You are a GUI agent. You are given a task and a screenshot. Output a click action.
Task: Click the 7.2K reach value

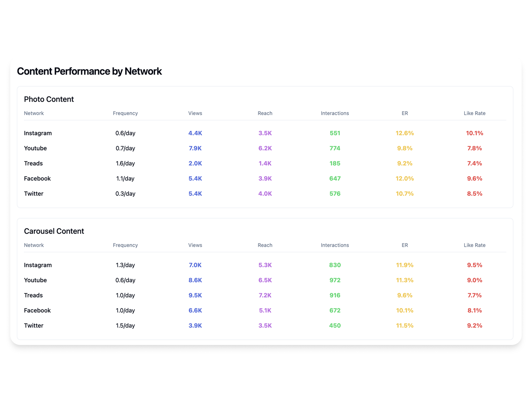pos(265,295)
